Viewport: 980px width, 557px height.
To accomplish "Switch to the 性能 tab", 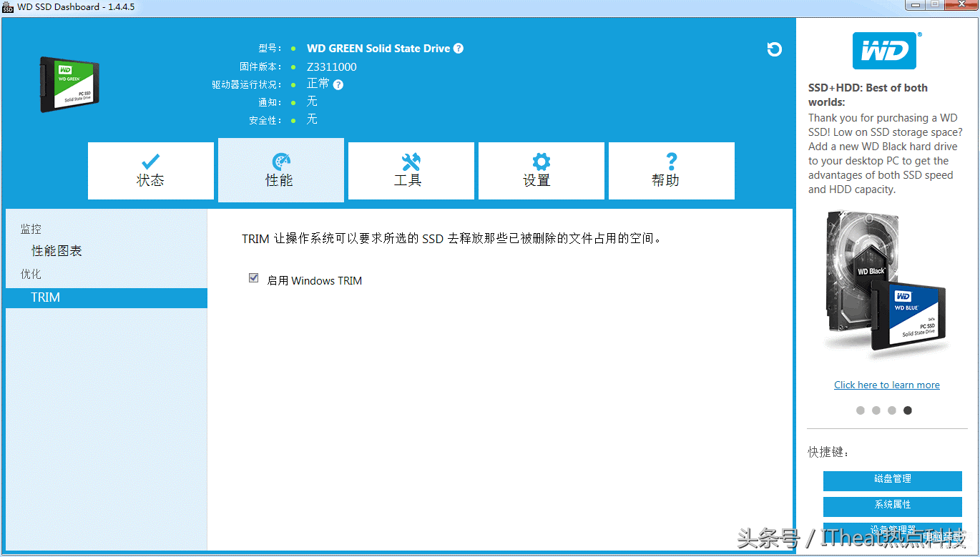I will tap(281, 170).
